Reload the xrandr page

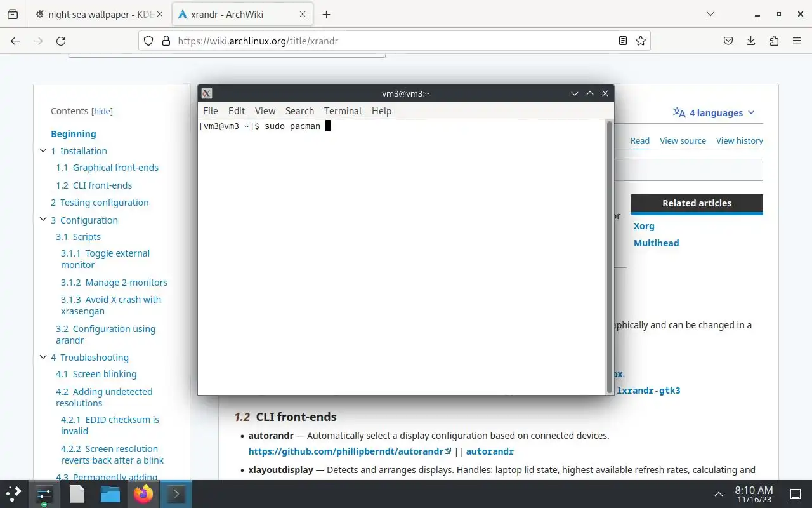pos(61,41)
